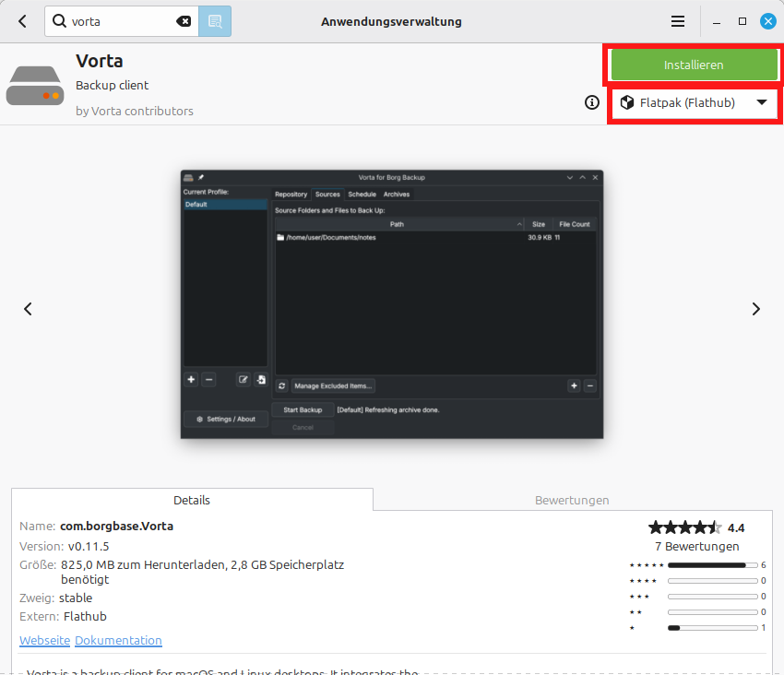Show the previous screenshot
This screenshot has height=675, width=784.
(28, 309)
